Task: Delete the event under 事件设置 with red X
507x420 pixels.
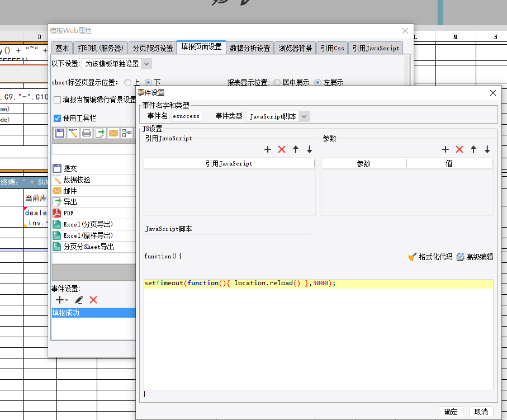Action: tap(93, 300)
